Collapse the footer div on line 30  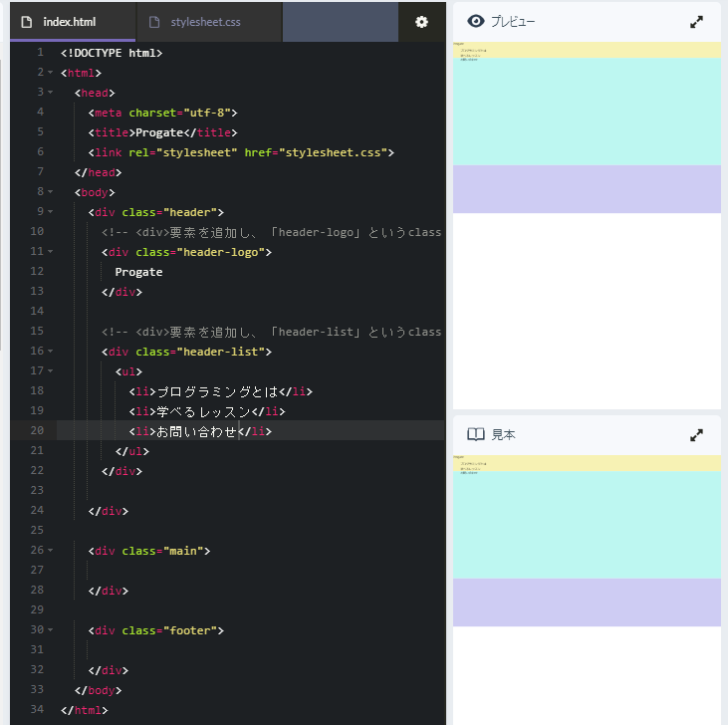tap(50, 629)
